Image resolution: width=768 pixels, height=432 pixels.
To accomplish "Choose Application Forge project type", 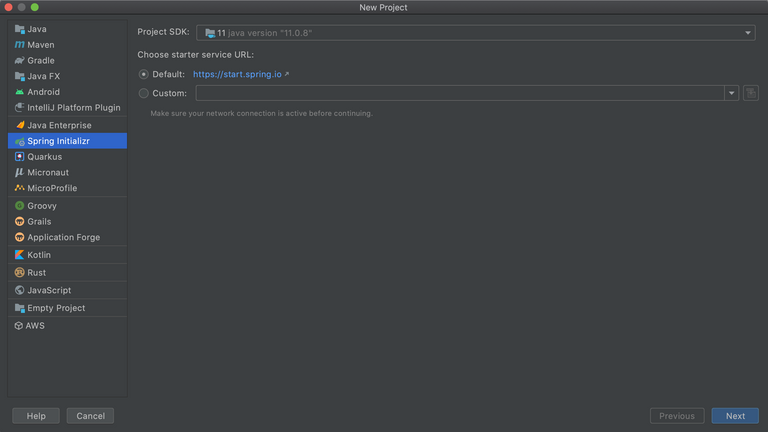I will pos(68,237).
